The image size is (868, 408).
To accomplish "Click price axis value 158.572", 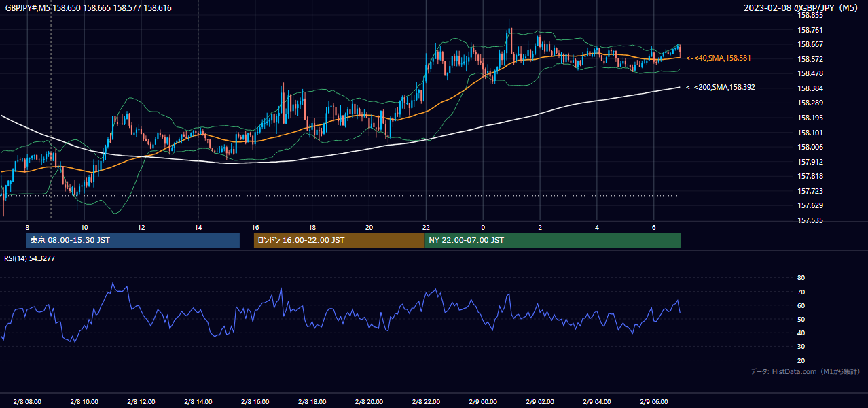I will coord(810,59).
